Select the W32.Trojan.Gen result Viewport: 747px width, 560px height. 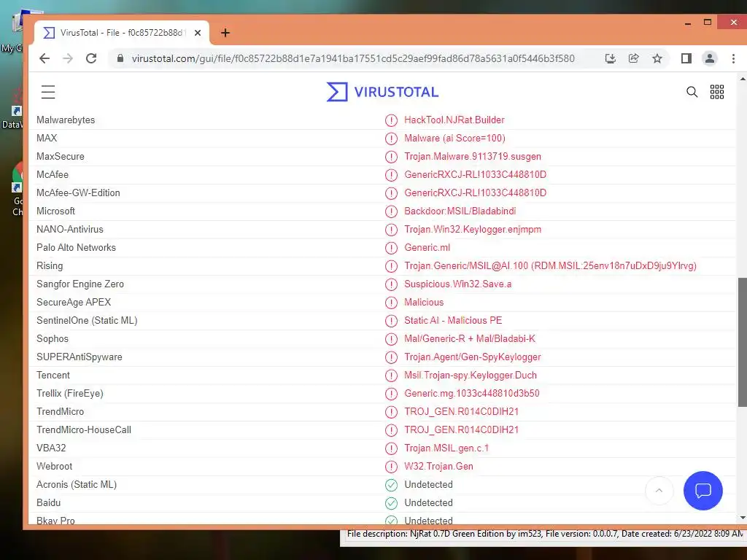438,466
